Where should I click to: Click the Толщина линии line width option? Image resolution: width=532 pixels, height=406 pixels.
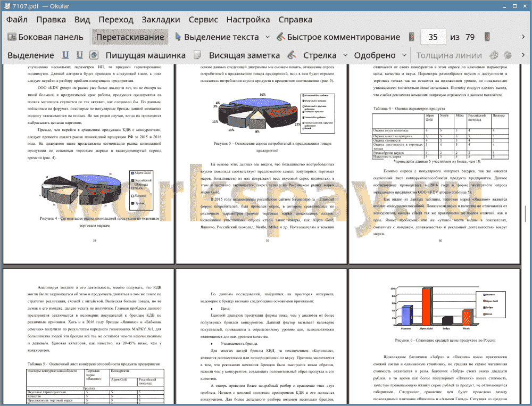pos(449,55)
